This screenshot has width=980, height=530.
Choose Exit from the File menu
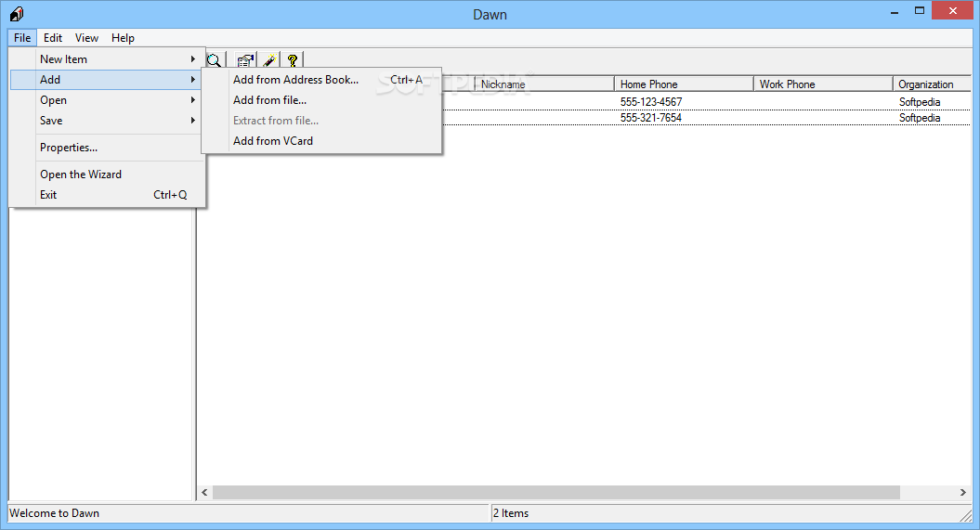[x=108, y=195]
